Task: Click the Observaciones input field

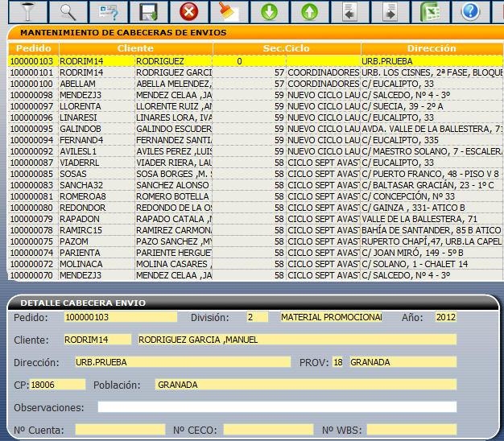Action: 276,407
